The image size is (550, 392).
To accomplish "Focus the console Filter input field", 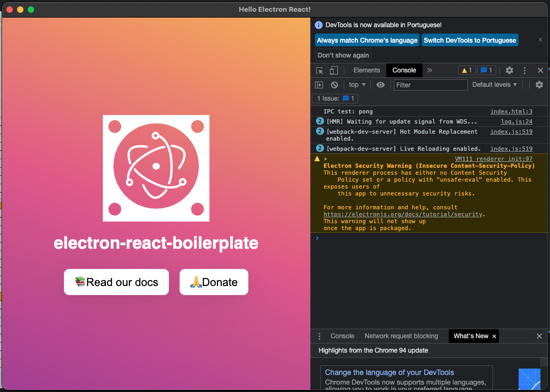I will pyautogui.click(x=431, y=85).
